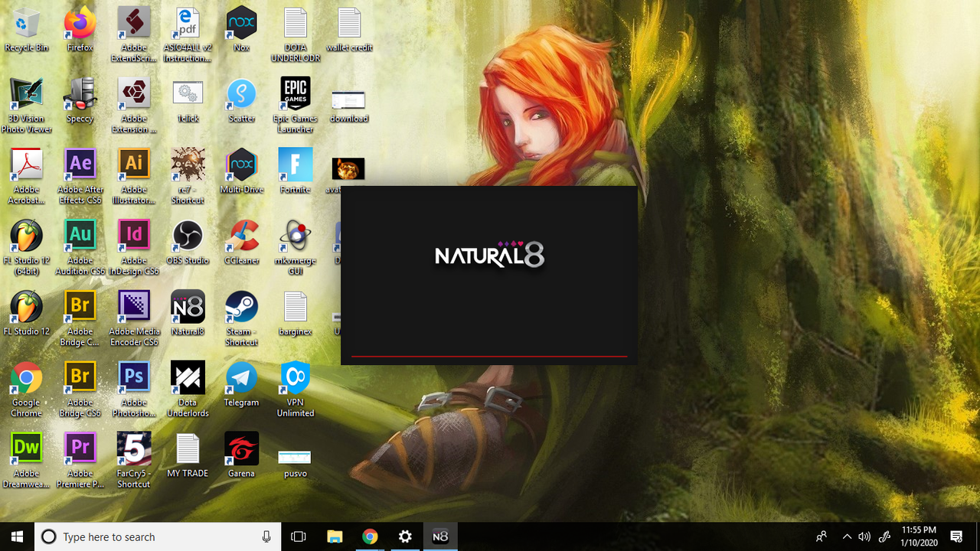Select the VPN Unlimited desktop icon
Screen dimensions: 980x551
(296, 390)
